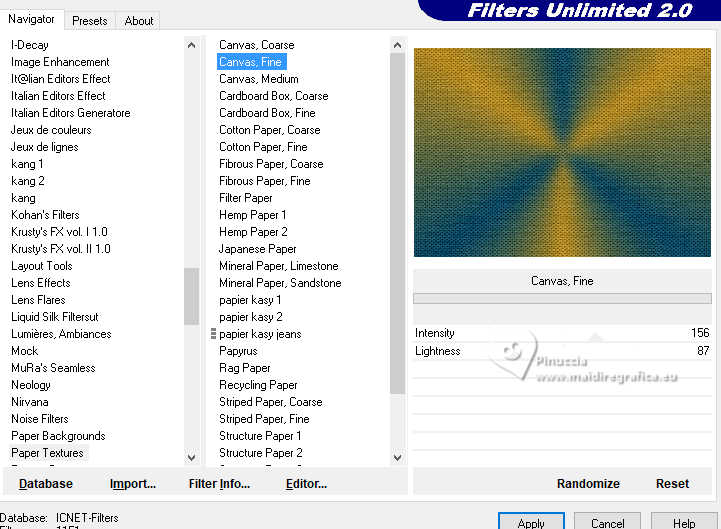Open the Editor... button

click(306, 483)
